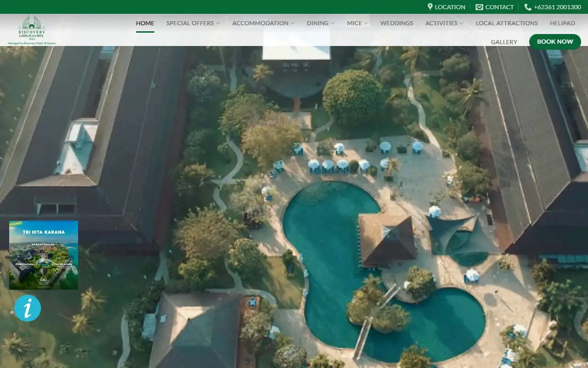
Task: Click the Accommodation menu label
Action: pos(260,23)
